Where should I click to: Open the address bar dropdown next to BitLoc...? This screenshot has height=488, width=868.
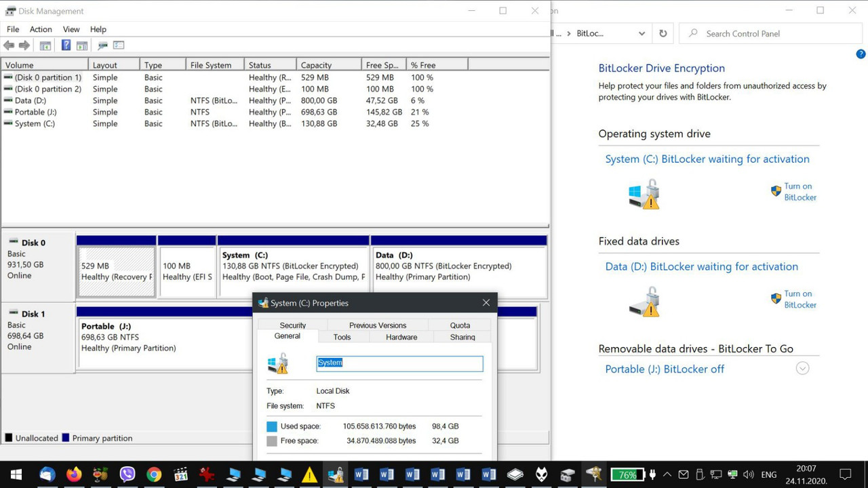[x=642, y=33]
